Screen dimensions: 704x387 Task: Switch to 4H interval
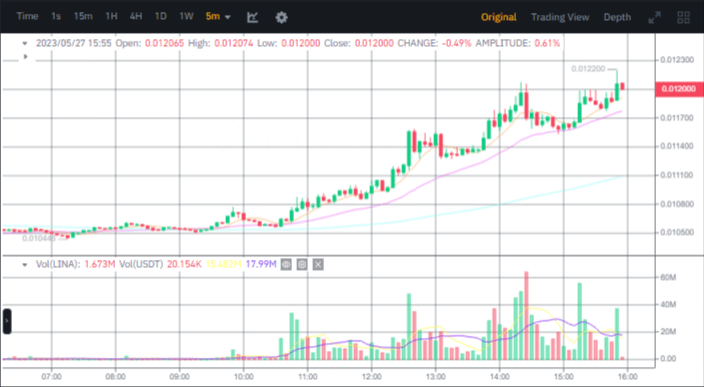click(x=136, y=16)
